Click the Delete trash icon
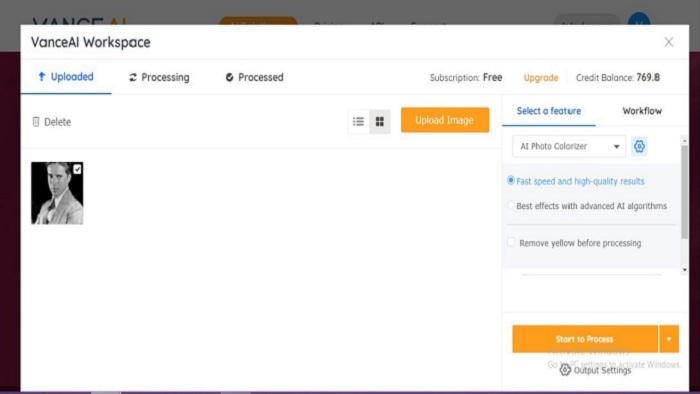 pyautogui.click(x=36, y=122)
